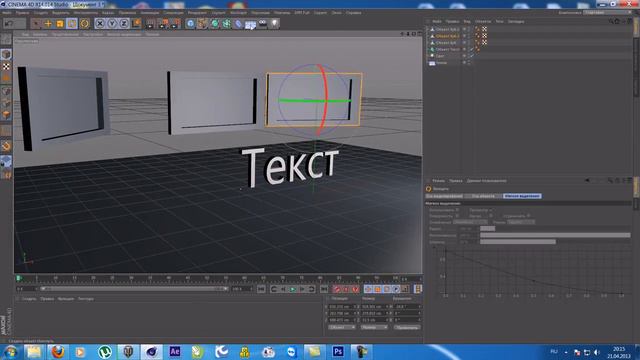Select Объект Куб.1 in object manager
Viewport: 640px width, 360px height.
[x=447, y=36]
